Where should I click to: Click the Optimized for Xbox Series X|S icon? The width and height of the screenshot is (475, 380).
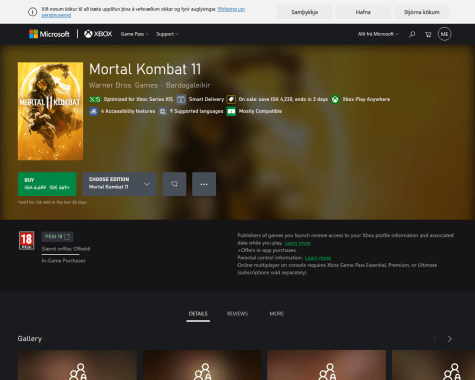[95, 99]
